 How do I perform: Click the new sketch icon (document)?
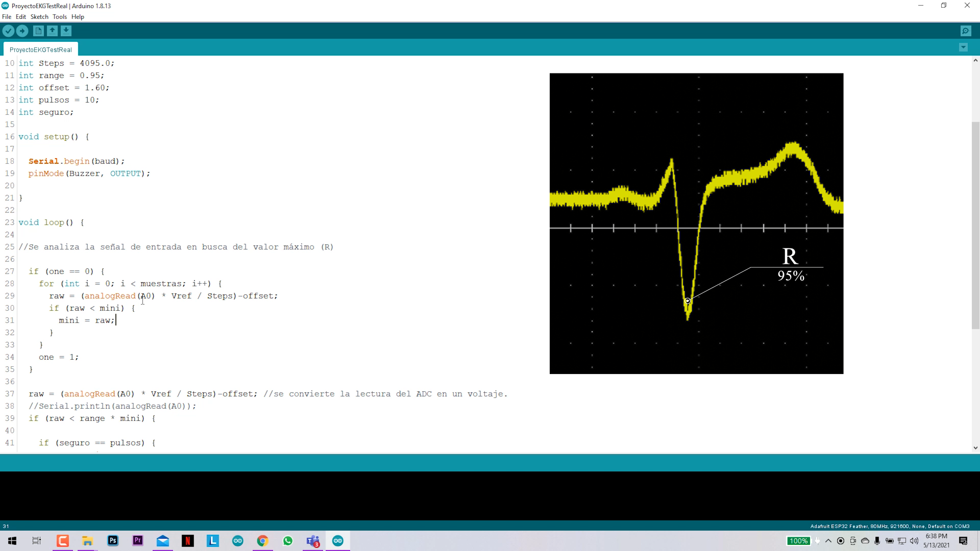point(38,31)
